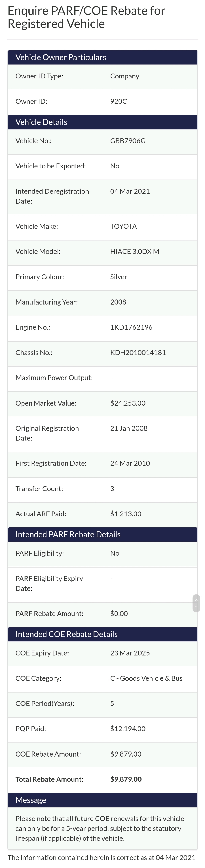The height and width of the screenshot is (868, 205).
Task: Click the COE Expiry Date 23 Mar 2025
Action: (130, 653)
